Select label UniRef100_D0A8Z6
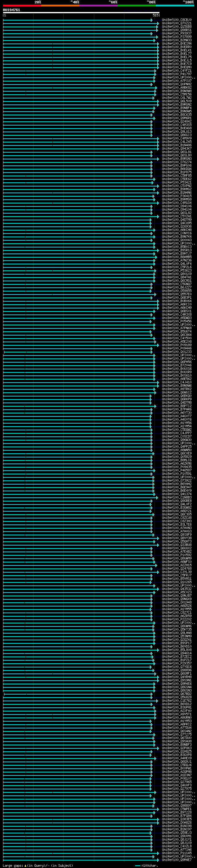The width and height of the screenshot is (197, 868). pyautogui.click(x=177, y=823)
